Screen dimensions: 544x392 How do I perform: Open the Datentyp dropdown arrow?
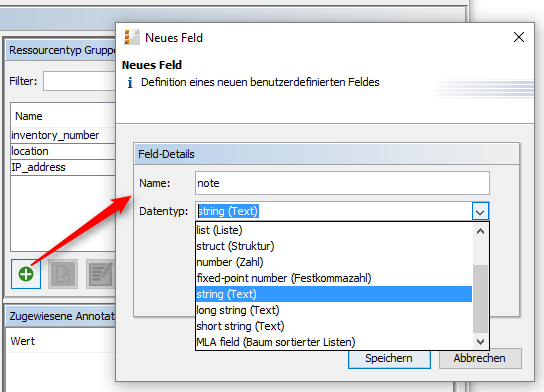click(x=480, y=211)
